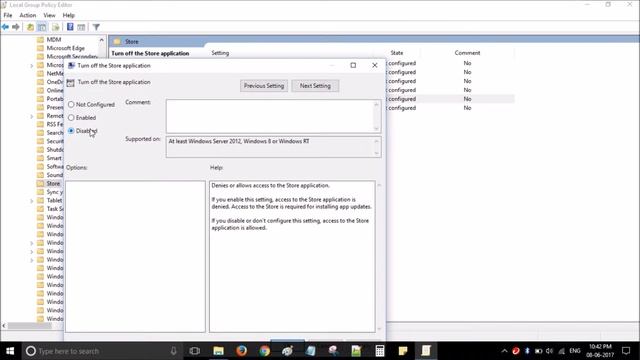Click the active Group Policy Editor taskbar icon
Image resolution: width=640 pixels, height=360 pixels.
point(426,351)
